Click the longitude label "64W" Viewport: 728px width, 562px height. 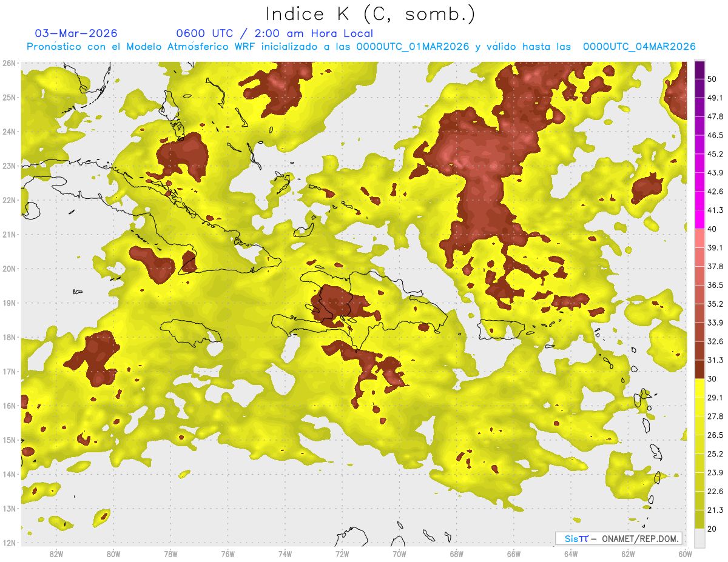coord(570,554)
